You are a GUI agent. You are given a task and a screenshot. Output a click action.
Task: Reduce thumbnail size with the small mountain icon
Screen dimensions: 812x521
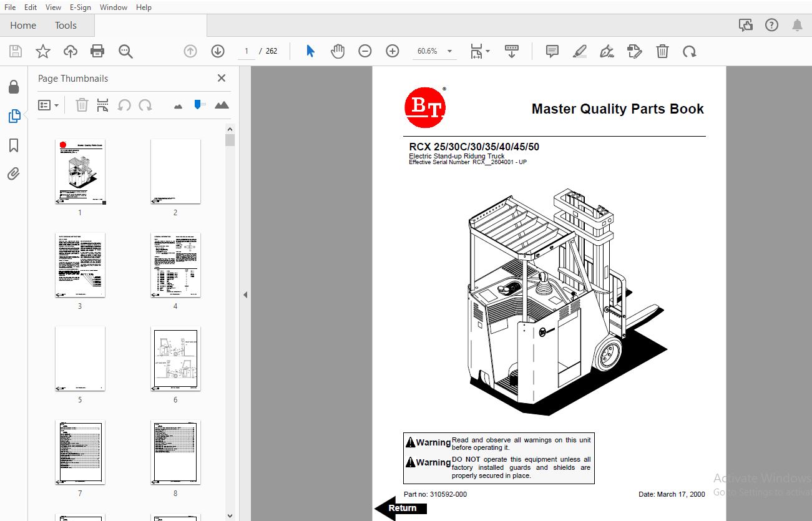point(179,106)
